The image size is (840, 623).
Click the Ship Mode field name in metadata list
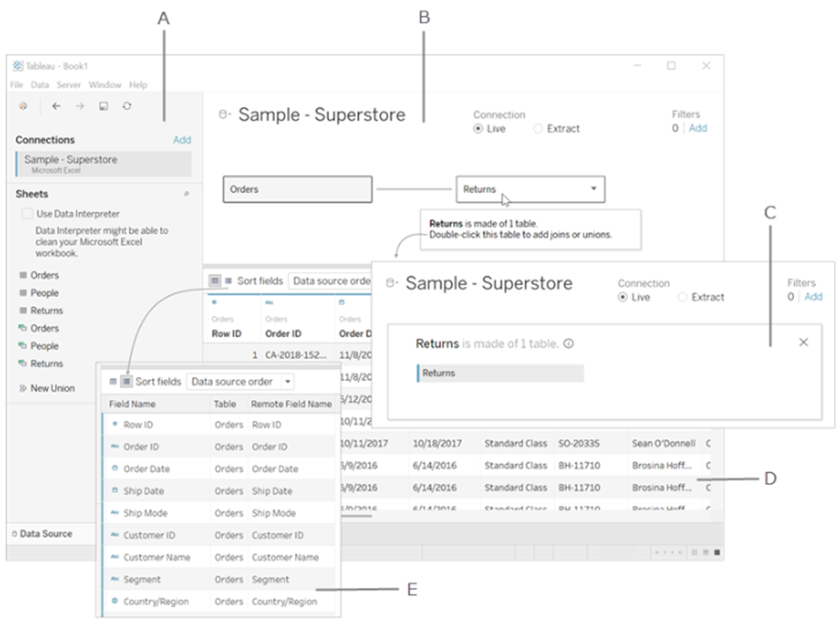coord(145,513)
